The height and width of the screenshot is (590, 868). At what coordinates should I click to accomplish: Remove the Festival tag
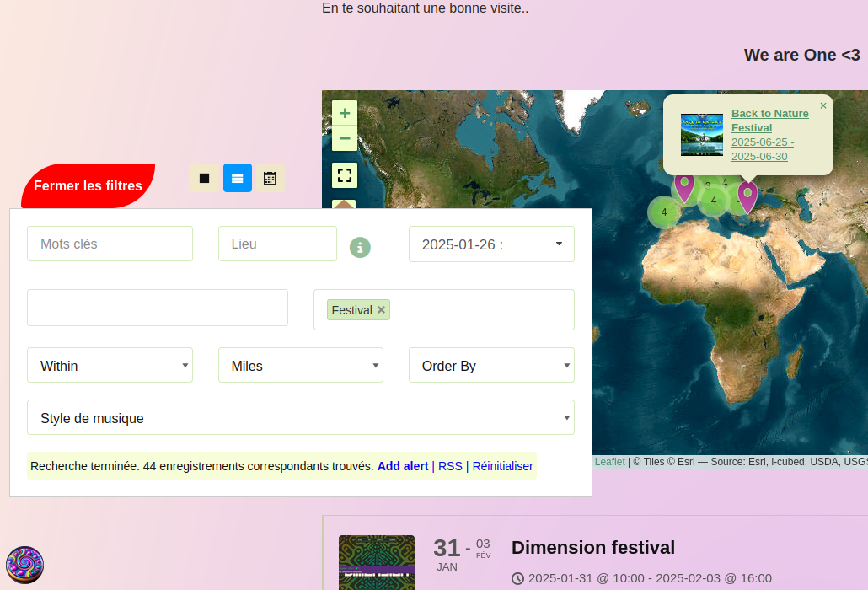pyautogui.click(x=382, y=310)
